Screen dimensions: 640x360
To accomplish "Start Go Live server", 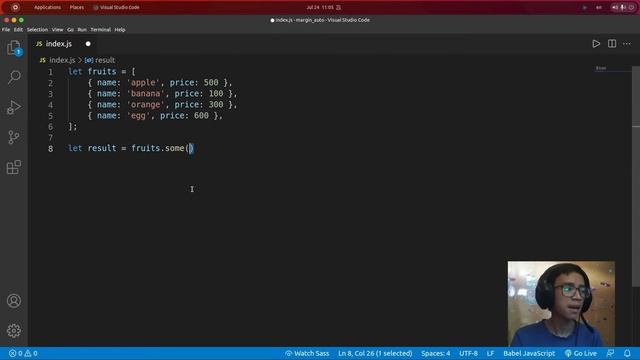I will 580,353.
